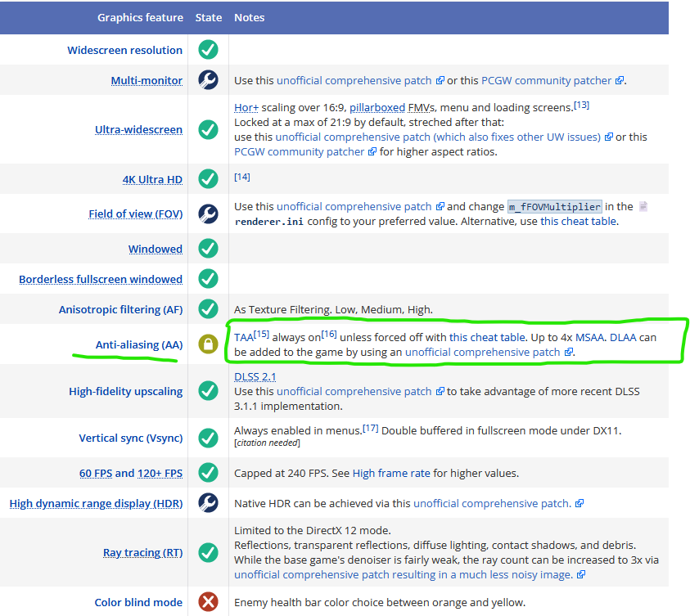Click the DLSS 2.1 link
Screen dimensions: 690x616
click(255, 377)
